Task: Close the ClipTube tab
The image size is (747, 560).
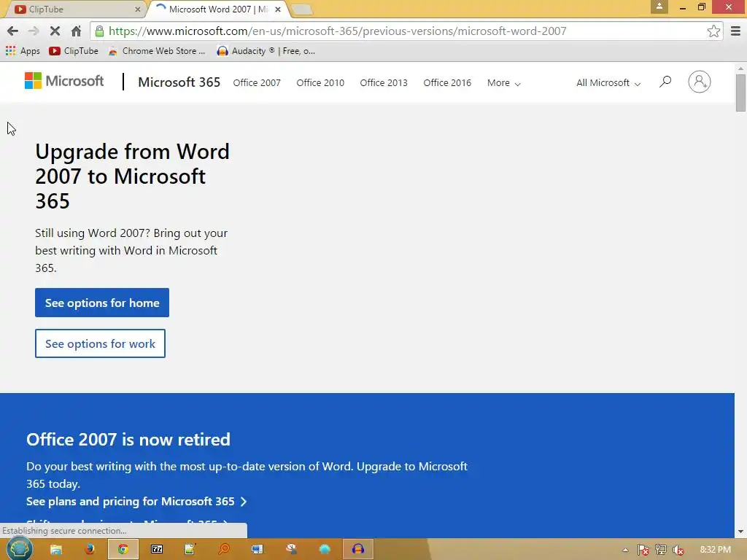Action: coord(138,9)
